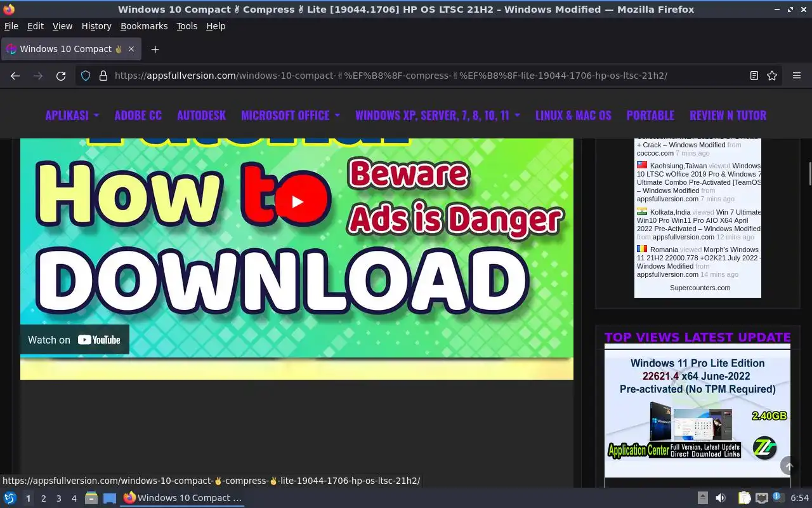Open the clipboard tray icon
The height and width of the screenshot is (508, 812).
744,498
